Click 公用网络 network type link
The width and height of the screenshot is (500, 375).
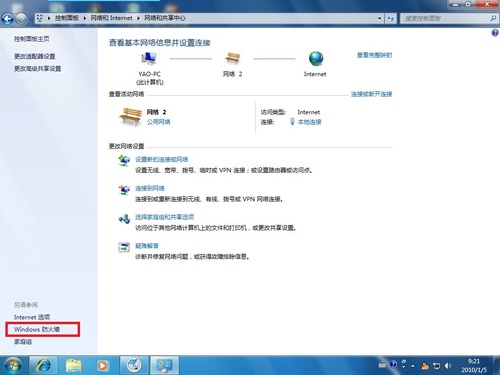(158, 122)
